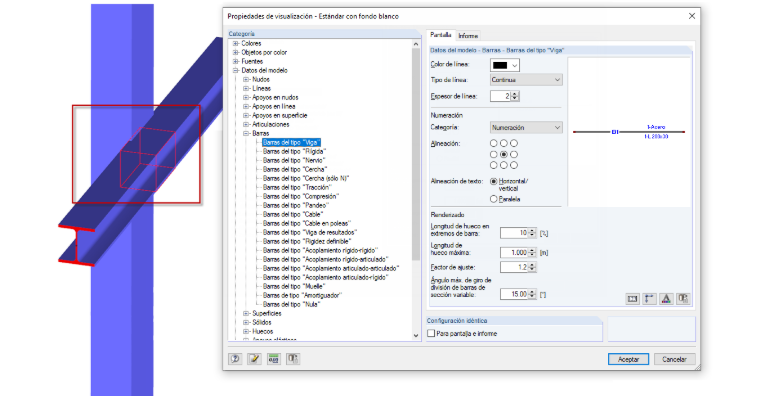Screen dimensions: 760x396
Task: Select Apoyos en superficie tree item
Action: click(x=280, y=115)
